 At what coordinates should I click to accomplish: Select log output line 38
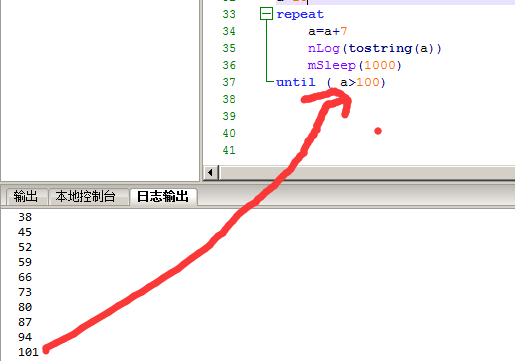click(x=25, y=217)
